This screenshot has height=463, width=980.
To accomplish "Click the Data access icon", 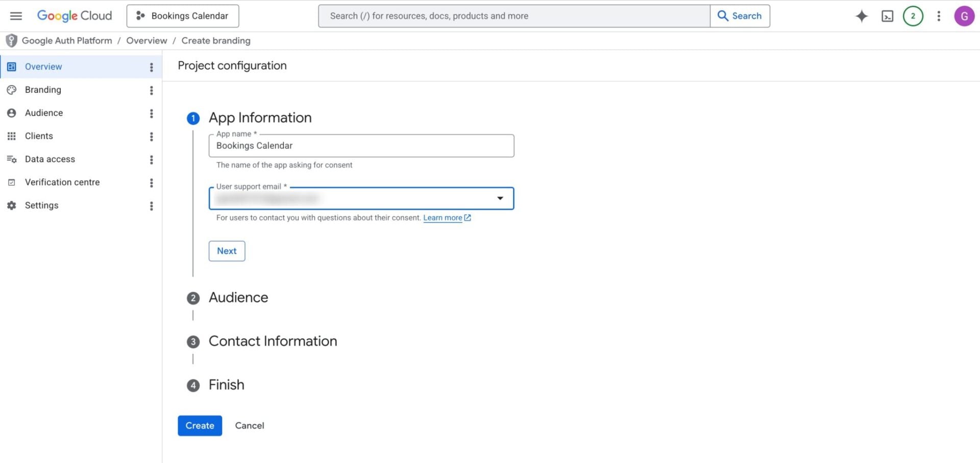I will tap(12, 159).
